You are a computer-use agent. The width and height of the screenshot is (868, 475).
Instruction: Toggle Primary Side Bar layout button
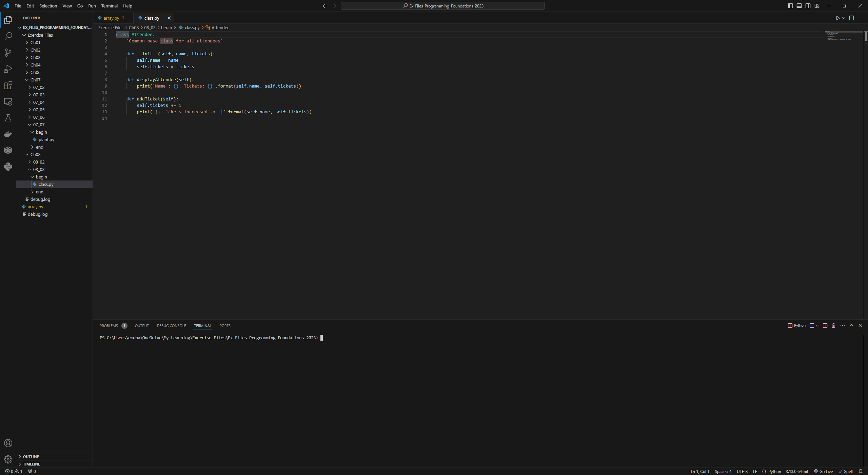(790, 6)
